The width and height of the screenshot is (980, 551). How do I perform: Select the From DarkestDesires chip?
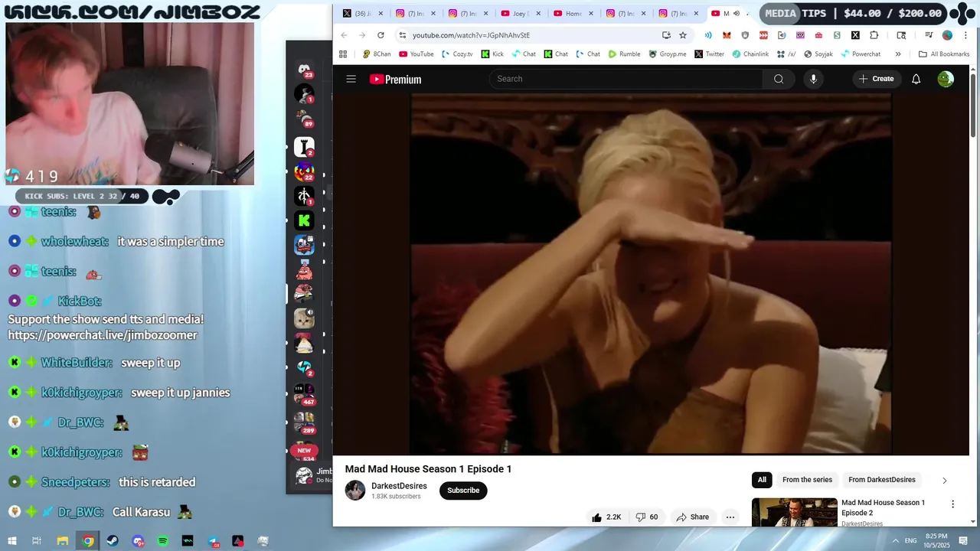(x=882, y=480)
